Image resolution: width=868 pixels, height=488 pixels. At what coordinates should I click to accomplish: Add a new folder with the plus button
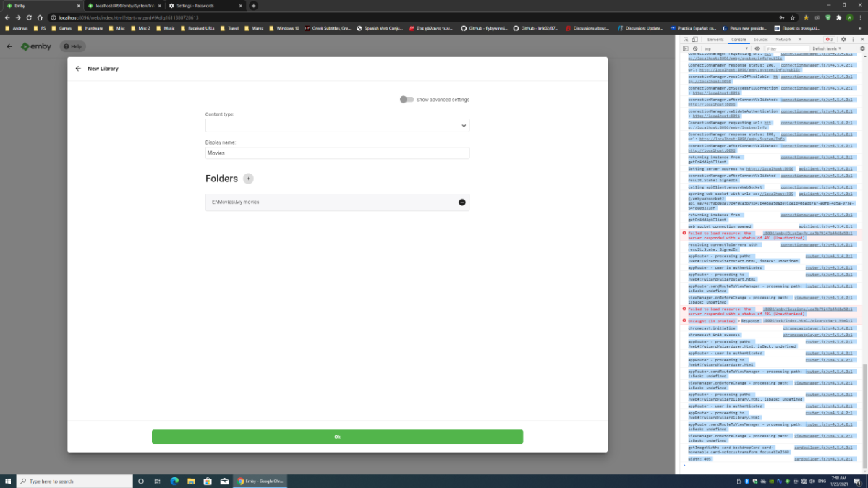(248, 179)
